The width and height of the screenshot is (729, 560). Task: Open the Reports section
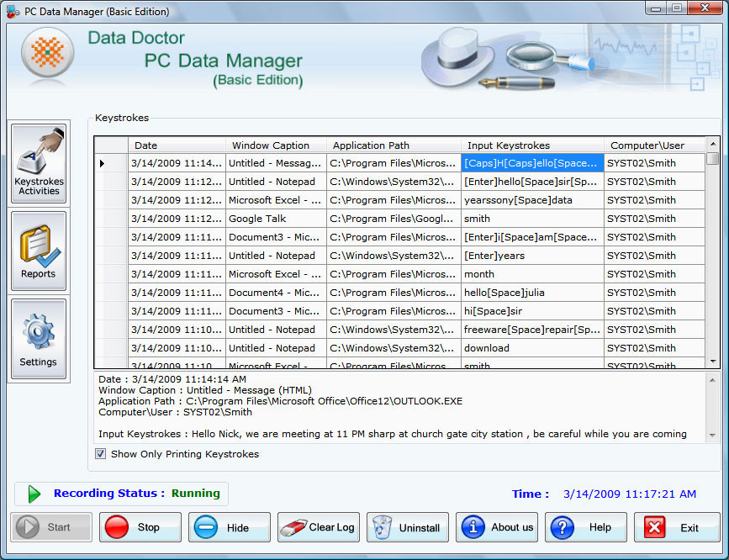tap(39, 251)
